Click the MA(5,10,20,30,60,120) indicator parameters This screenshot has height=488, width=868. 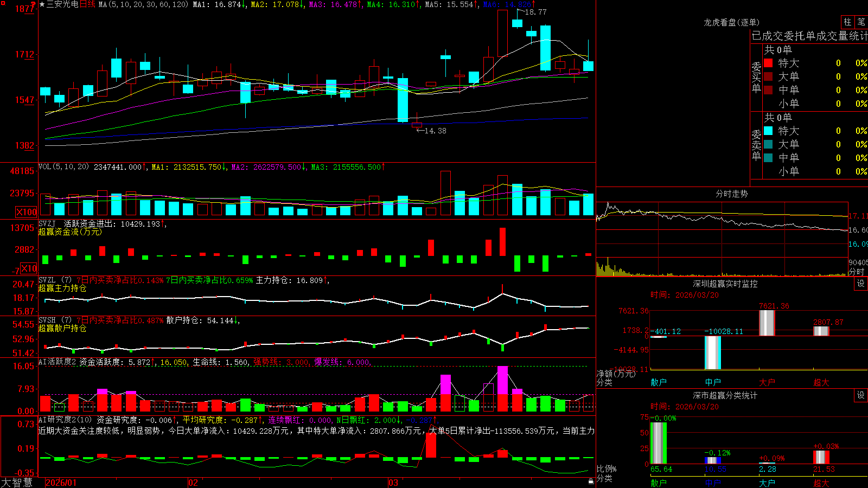click(143, 4)
